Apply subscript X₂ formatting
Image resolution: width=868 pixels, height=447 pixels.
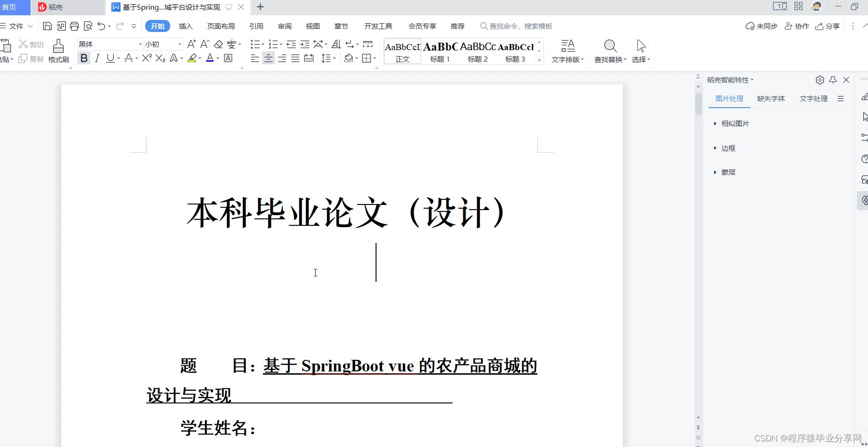click(x=160, y=58)
